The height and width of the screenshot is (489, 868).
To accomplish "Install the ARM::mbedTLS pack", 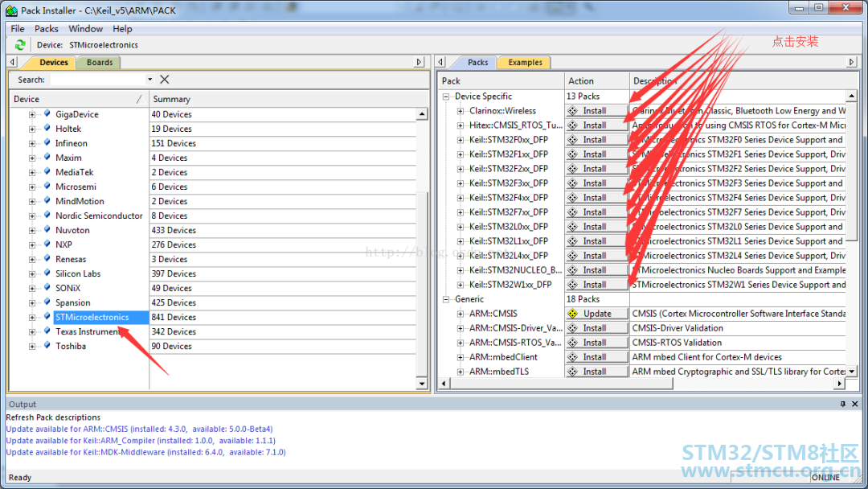I will click(596, 372).
